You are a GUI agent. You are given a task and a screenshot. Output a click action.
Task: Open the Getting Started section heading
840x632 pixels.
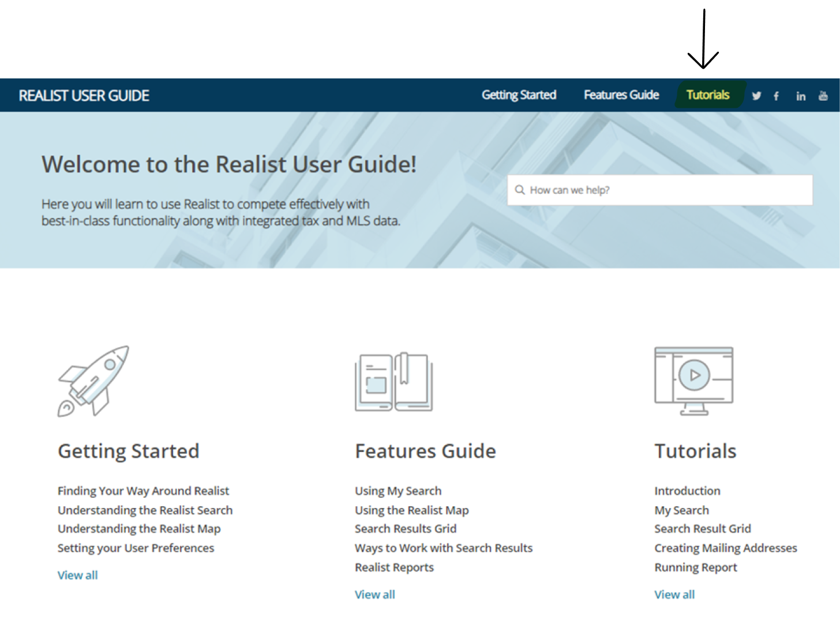tap(129, 451)
